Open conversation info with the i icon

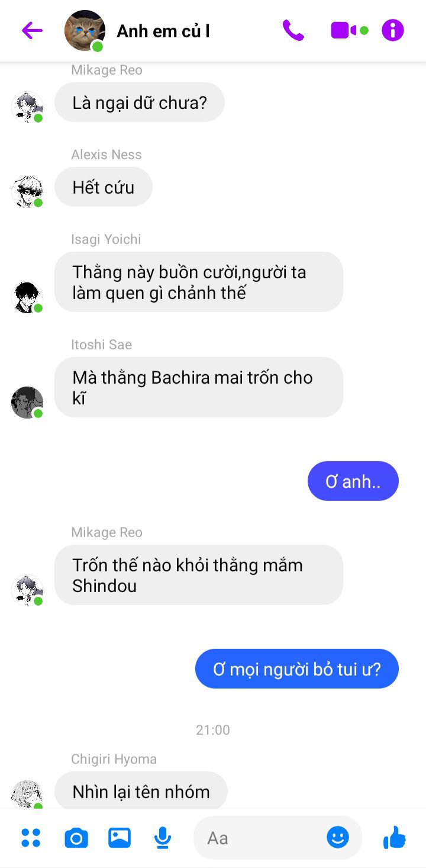393,30
